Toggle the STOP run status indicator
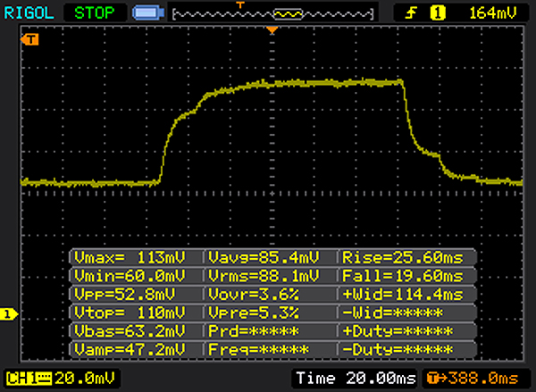This screenshot has width=536, height=392. (x=94, y=13)
